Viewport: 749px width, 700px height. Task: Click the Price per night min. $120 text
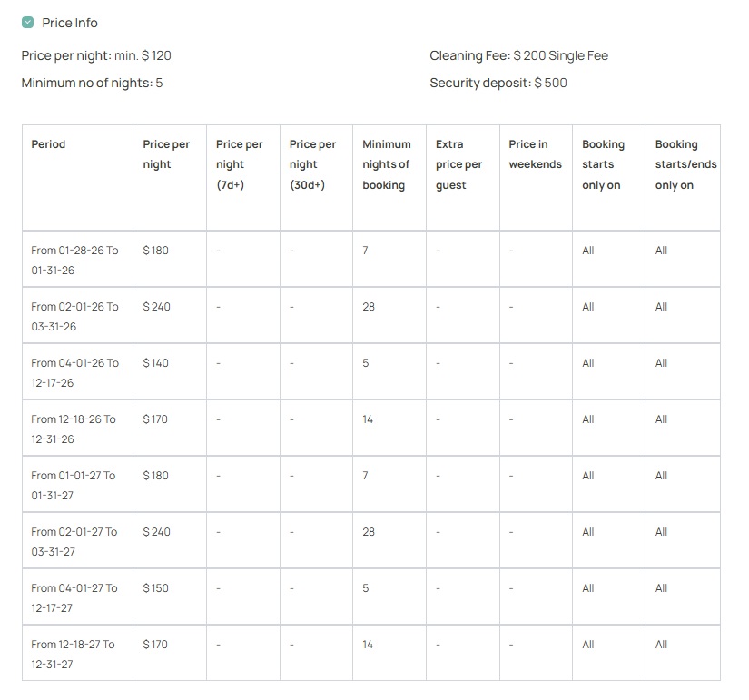coord(96,55)
